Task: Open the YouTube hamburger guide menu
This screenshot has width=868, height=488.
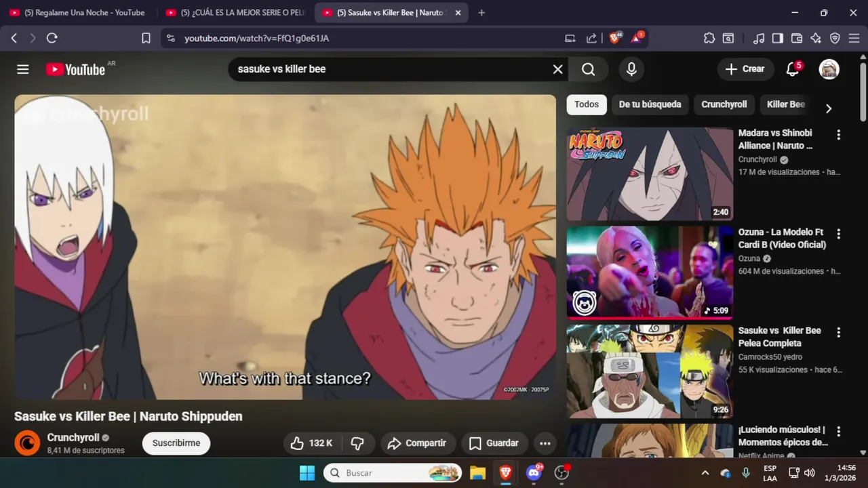Action: click(x=23, y=69)
